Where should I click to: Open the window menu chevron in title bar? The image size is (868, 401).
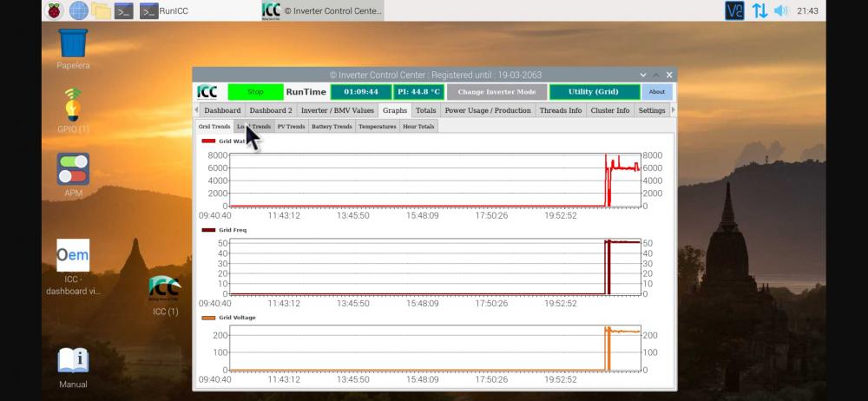[642, 75]
